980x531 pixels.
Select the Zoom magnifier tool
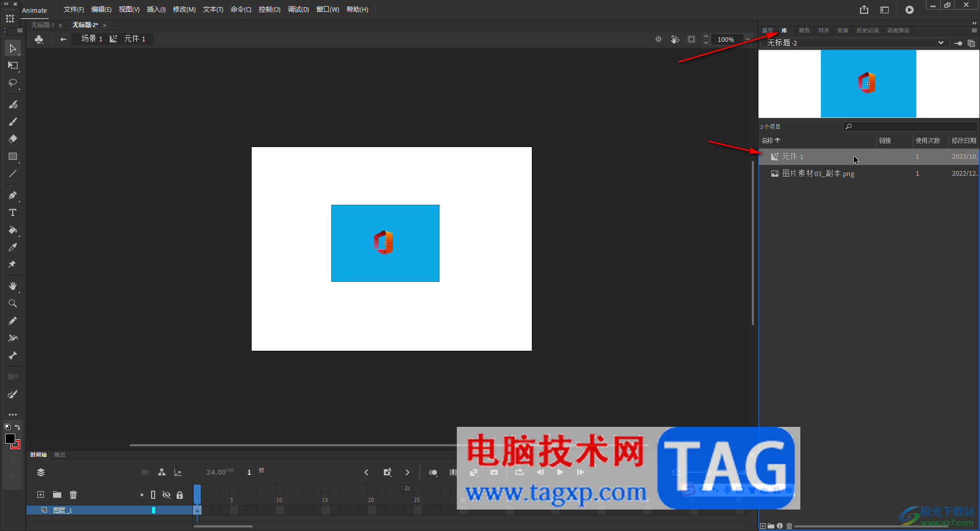pyautogui.click(x=13, y=303)
